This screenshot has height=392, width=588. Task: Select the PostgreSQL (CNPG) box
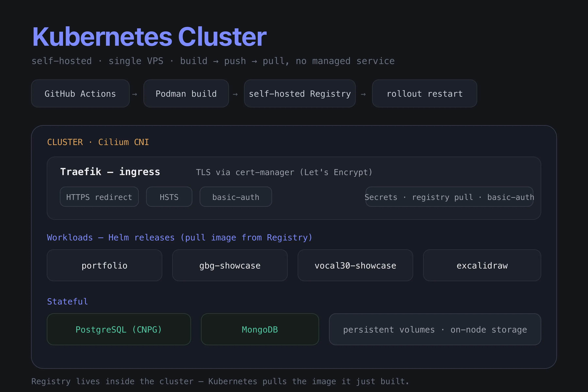tap(119, 329)
